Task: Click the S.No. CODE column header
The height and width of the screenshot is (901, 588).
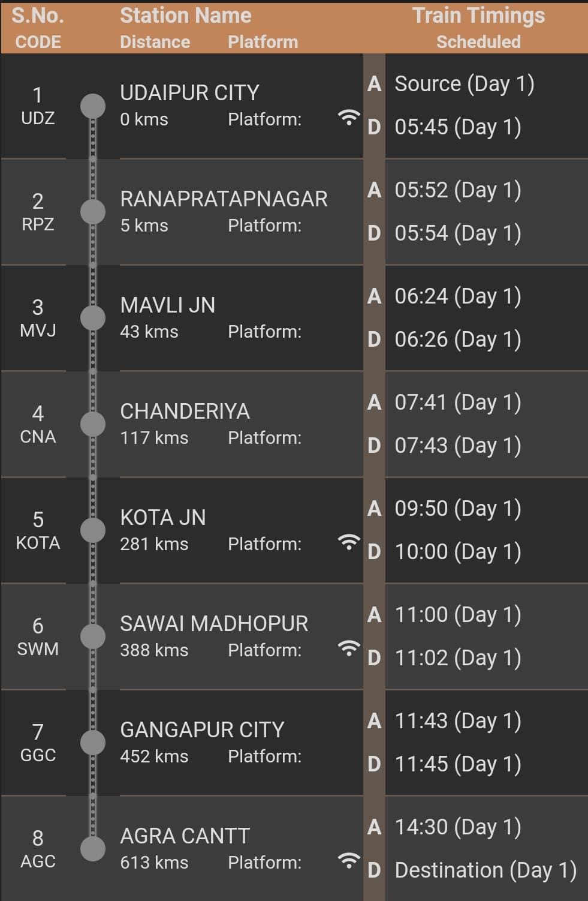Action: click(38, 27)
